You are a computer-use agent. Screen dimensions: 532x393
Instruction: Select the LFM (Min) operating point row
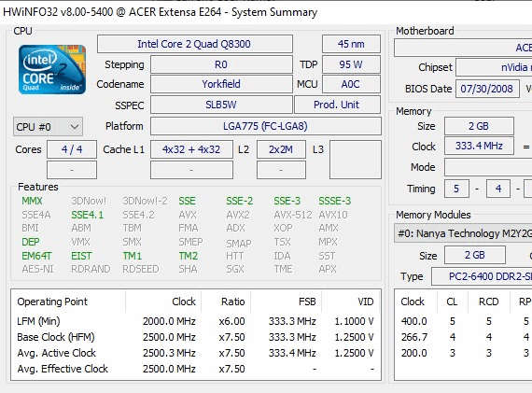196,321
